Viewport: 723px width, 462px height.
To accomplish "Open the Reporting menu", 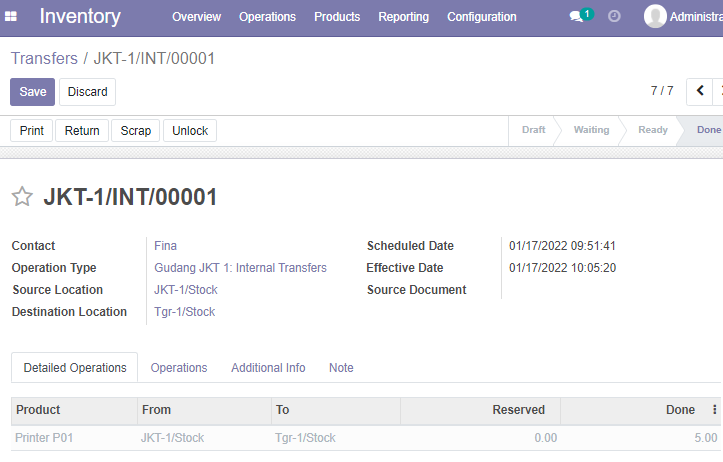I will 403,17.
